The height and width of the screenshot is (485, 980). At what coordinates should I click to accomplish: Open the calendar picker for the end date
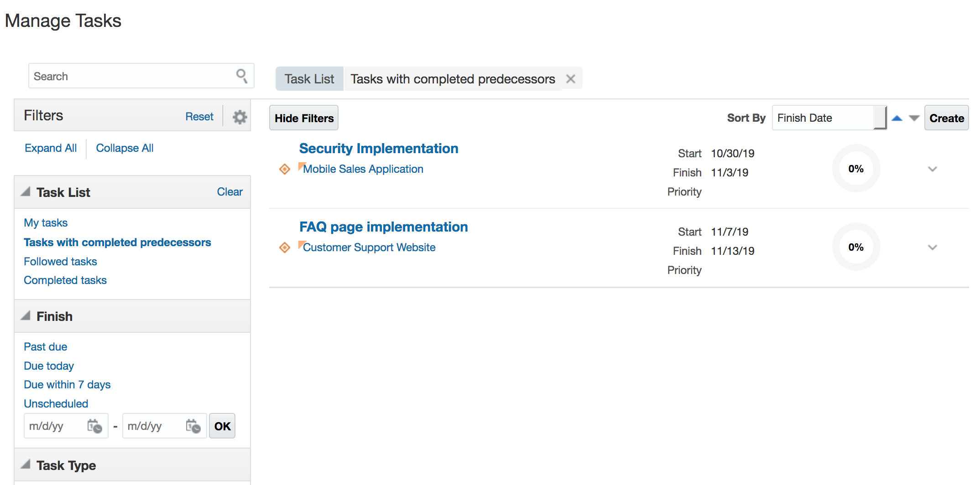[193, 426]
